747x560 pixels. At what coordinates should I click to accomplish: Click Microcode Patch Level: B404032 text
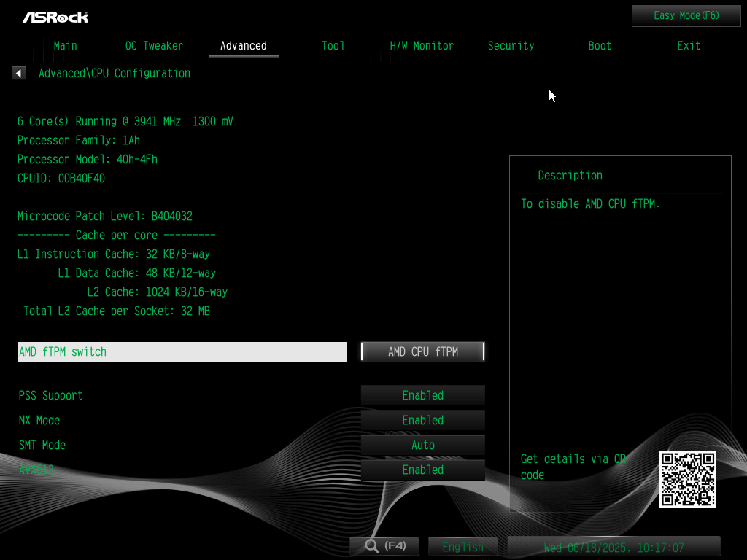tap(105, 216)
